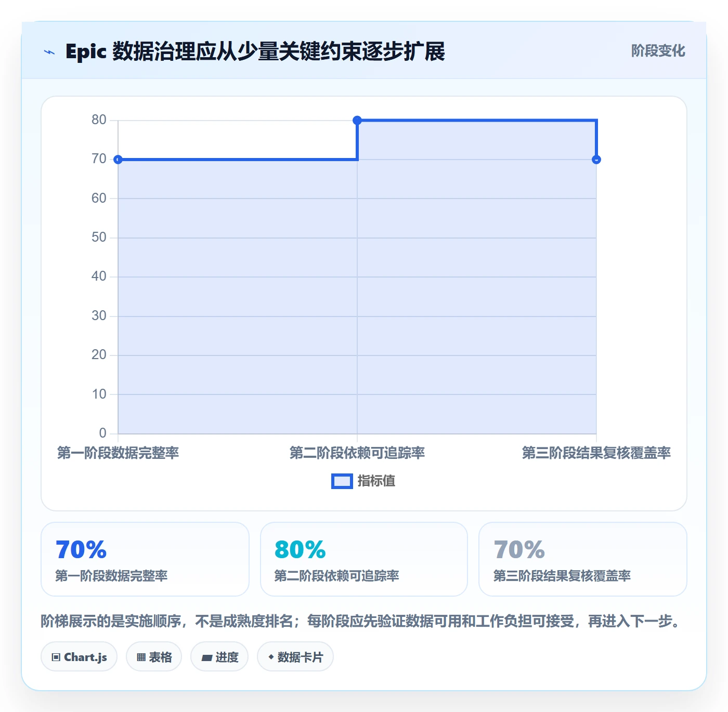The height and width of the screenshot is (712, 728).
Task: Click the 阶段变化 label in the header
Action: point(658,51)
